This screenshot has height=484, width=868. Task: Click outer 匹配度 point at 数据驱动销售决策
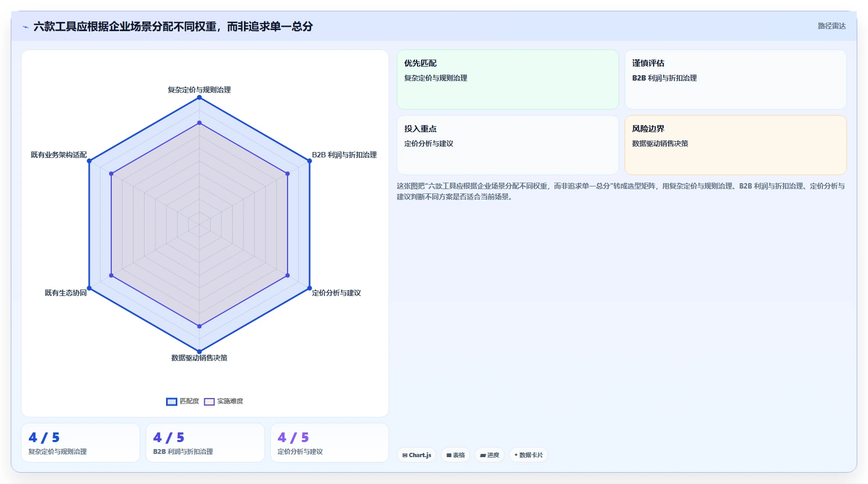click(x=199, y=352)
